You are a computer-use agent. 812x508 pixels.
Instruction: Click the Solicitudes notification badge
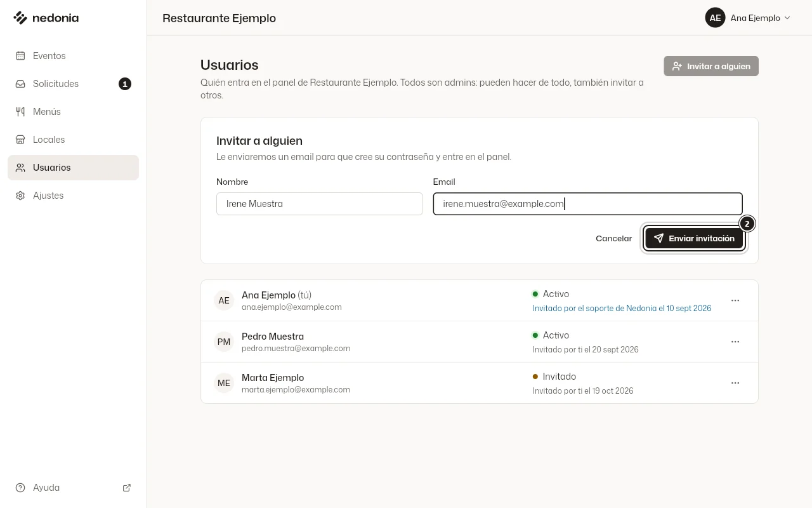(125, 84)
